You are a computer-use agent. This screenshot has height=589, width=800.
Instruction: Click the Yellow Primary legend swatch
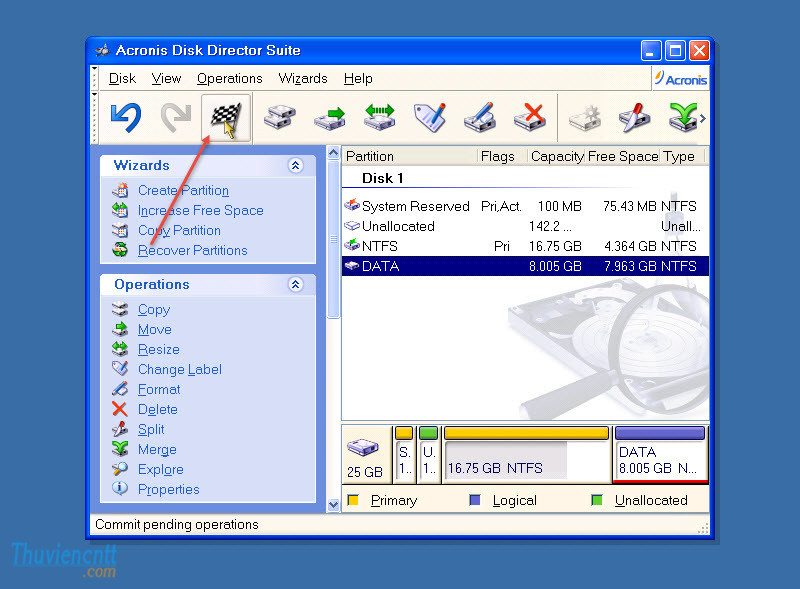353,500
